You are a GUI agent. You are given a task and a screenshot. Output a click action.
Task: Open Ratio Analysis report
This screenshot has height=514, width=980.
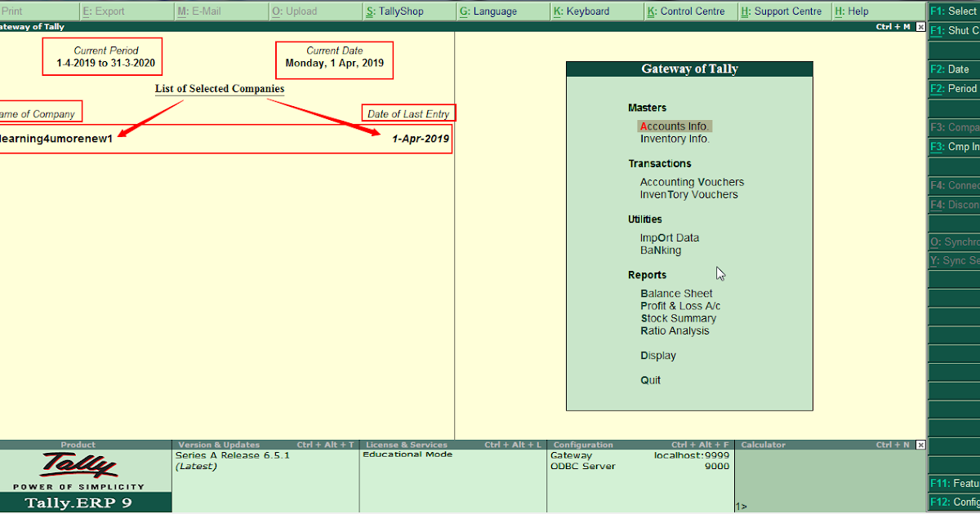pyautogui.click(x=675, y=330)
